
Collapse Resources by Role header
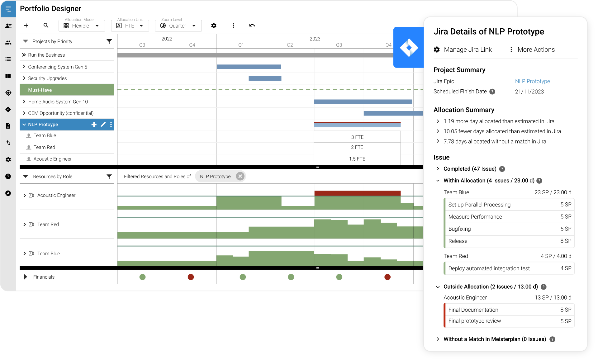[x=26, y=177]
